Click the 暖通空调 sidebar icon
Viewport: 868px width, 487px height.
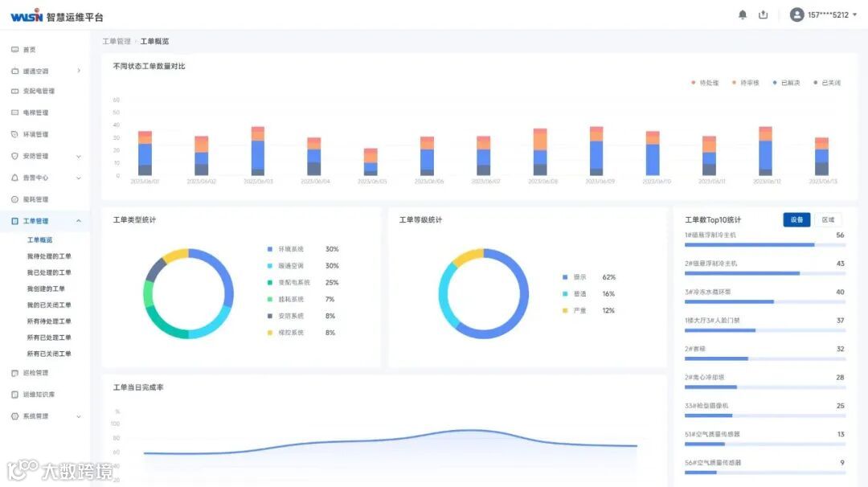point(15,71)
